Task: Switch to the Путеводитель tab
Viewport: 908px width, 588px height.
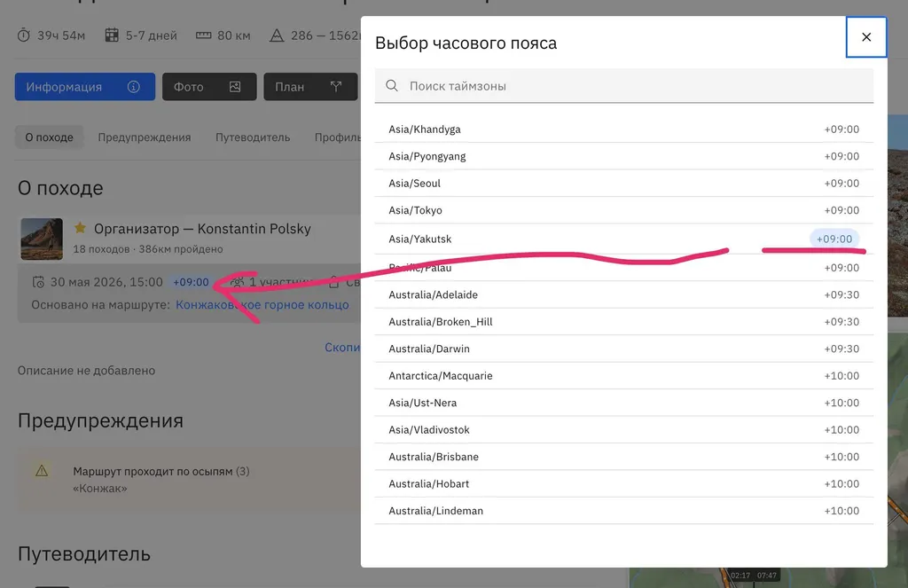Action: click(253, 137)
